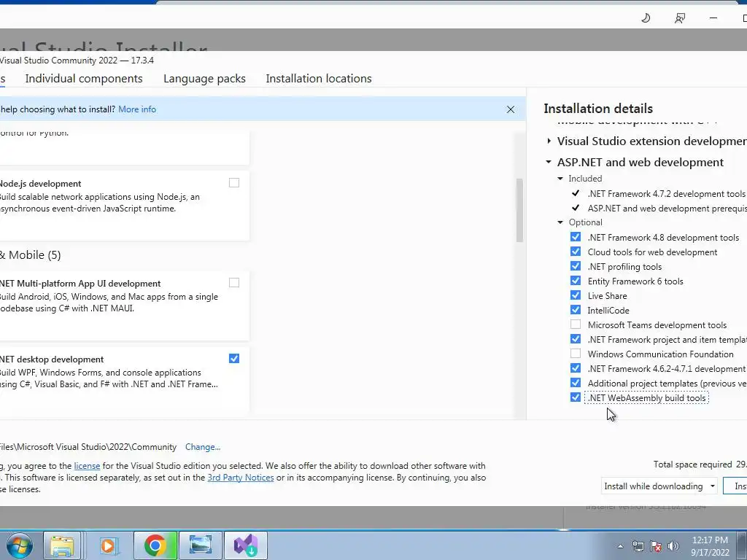Expand Visual Studio extension development node

pyautogui.click(x=549, y=141)
